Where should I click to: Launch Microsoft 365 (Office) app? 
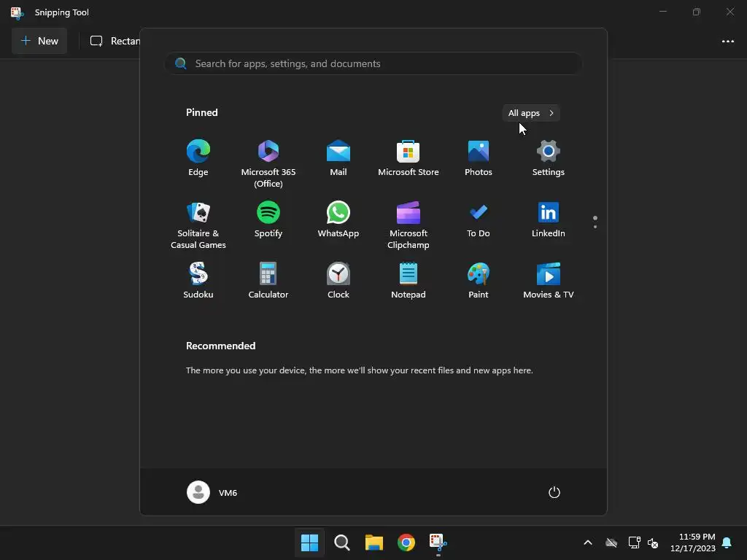coord(268,163)
